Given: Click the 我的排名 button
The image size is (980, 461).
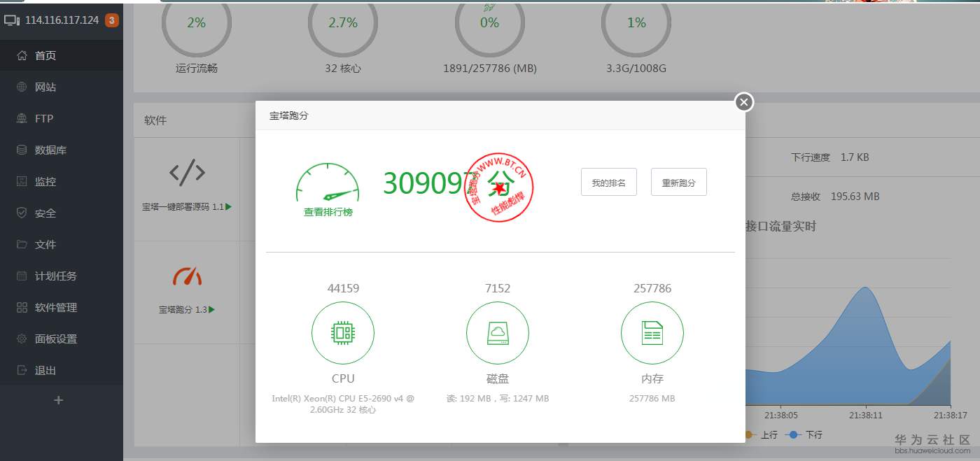Looking at the screenshot, I should coord(608,182).
